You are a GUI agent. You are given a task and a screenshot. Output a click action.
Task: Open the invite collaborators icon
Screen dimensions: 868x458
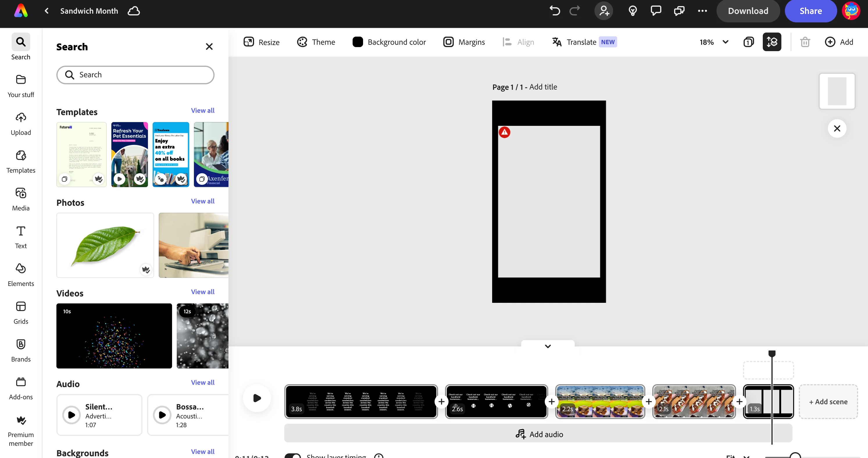(604, 11)
